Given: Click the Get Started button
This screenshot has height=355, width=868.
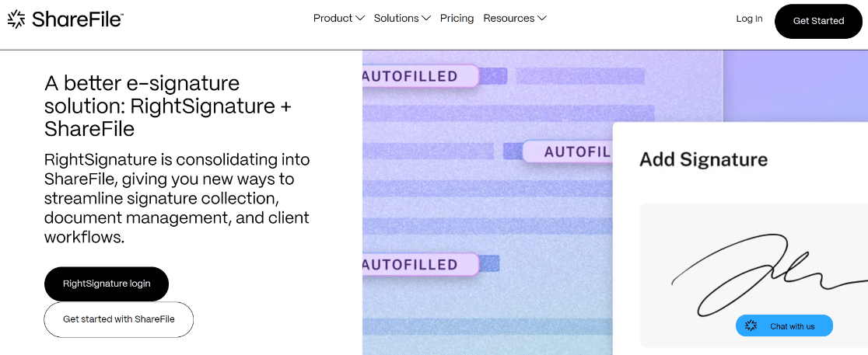Looking at the screenshot, I should [818, 21].
